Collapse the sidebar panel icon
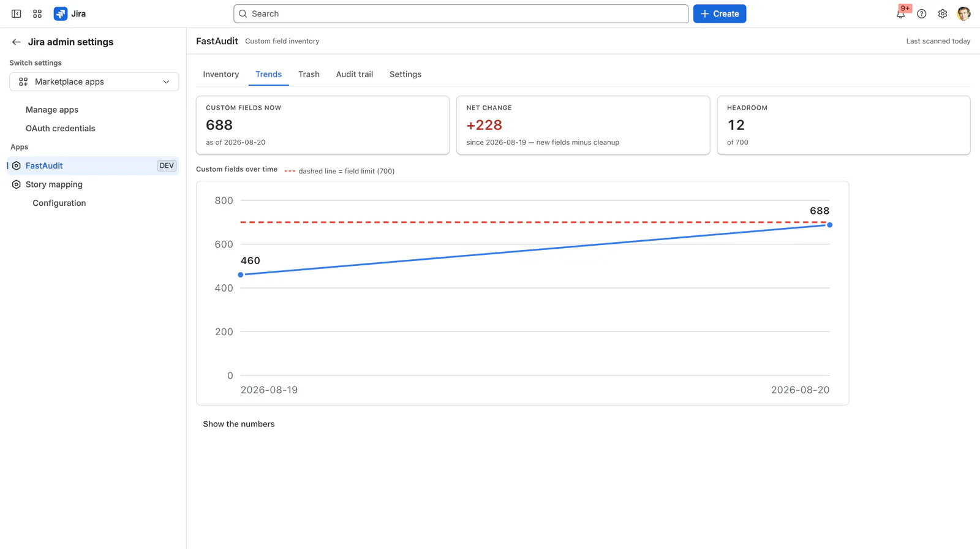980x549 pixels. 17,13
